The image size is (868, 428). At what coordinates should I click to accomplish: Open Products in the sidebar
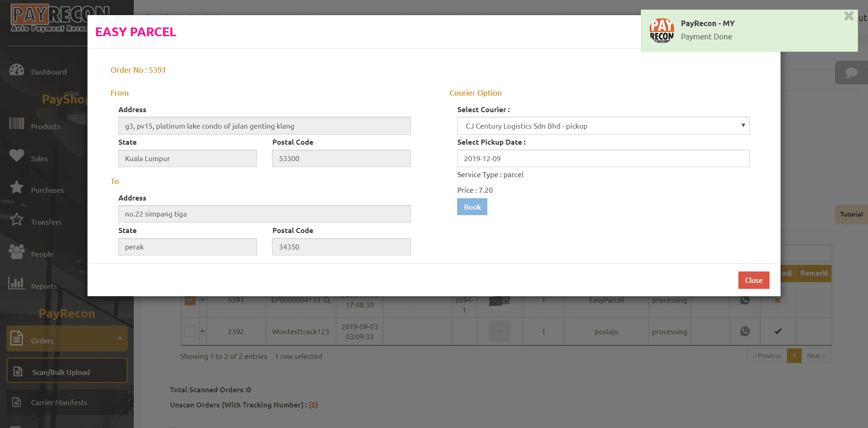[x=45, y=126]
